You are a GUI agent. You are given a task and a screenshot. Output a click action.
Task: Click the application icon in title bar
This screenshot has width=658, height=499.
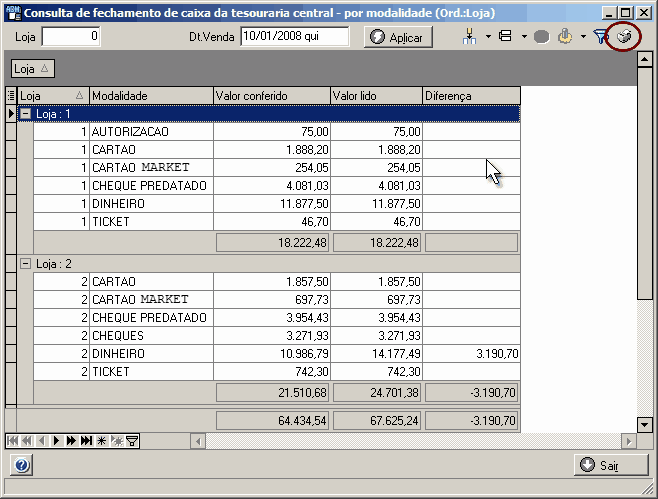pyautogui.click(x=14, y=13)
